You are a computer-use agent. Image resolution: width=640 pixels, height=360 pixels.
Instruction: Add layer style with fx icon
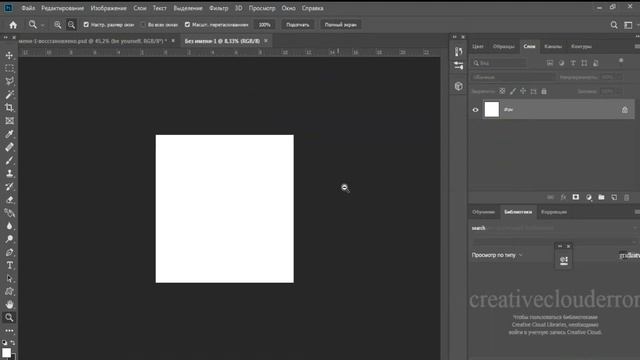click(563, 198)
